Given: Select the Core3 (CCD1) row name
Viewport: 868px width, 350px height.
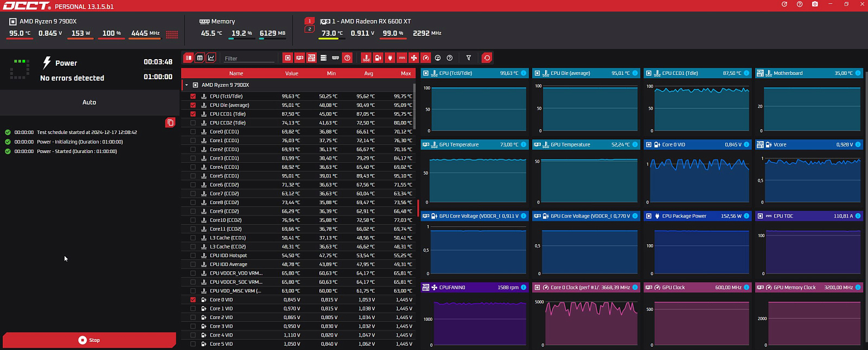Looking at the screenshot, I should click(x=224, y=158).
